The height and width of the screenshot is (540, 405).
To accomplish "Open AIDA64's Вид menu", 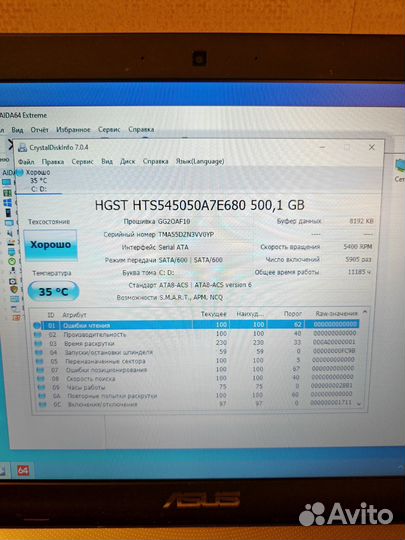I will coord(17,130).
